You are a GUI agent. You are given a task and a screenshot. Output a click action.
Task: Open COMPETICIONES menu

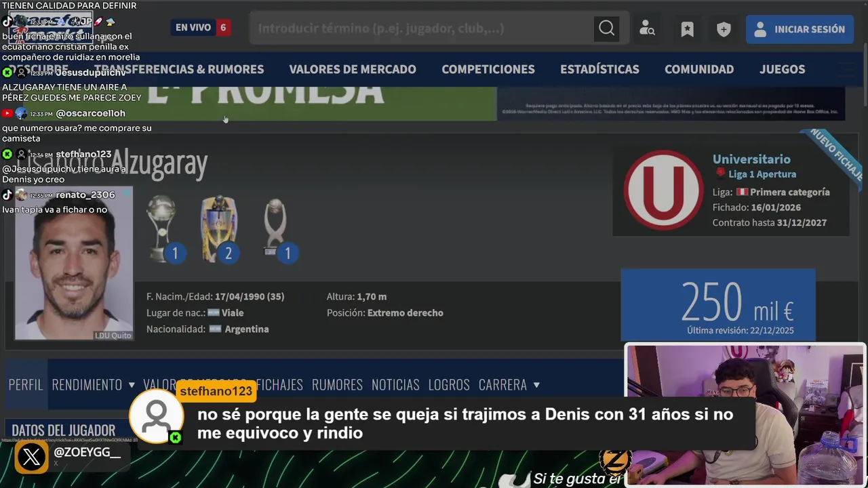(x=488, y=69)
